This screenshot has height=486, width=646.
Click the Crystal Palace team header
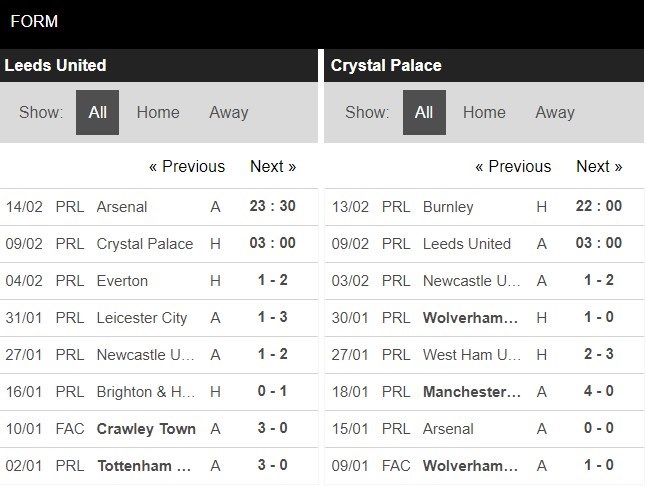point(386,65)
